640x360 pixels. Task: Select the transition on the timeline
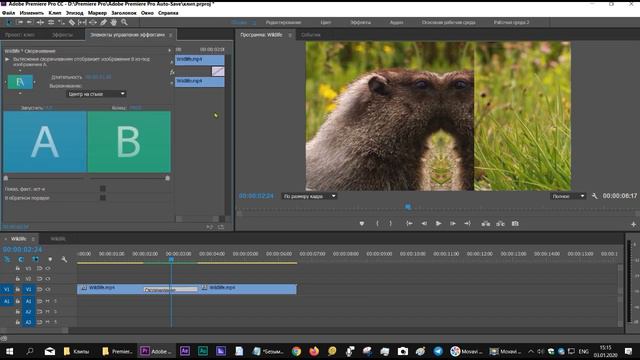click(x=170, y=290)
